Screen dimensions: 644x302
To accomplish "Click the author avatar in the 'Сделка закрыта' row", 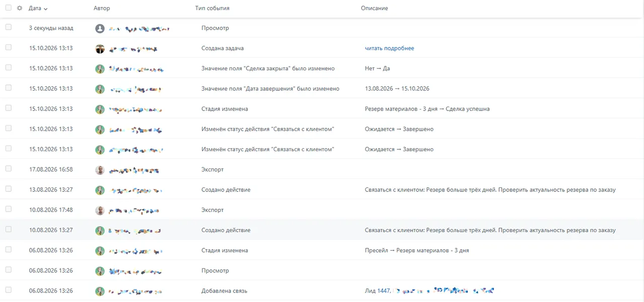I will tap(100, 69).
